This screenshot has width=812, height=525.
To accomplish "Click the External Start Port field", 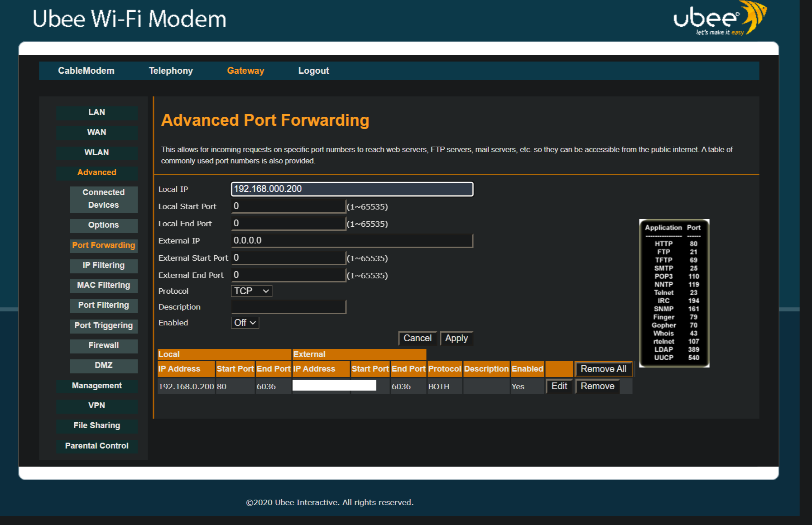I will pyautogui.click(x=288, y=258).
